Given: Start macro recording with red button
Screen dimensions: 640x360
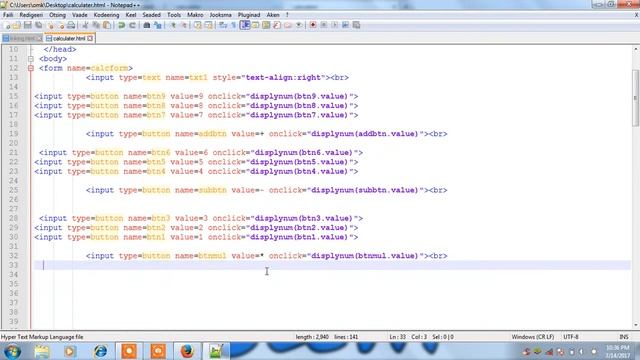Looking at the screenshot, I should [x=313, y=25].
